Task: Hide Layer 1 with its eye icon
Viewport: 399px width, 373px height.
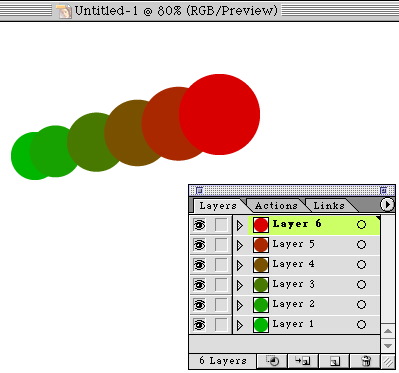Action: [199, 325]
